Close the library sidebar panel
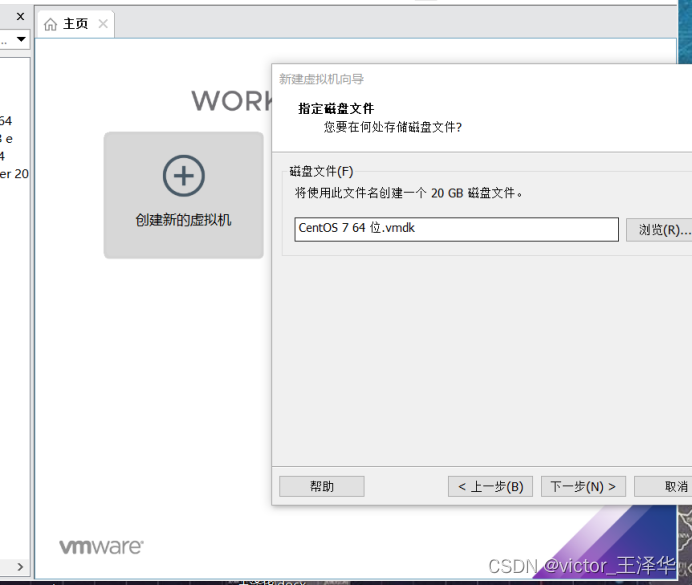This screenshot has height=585, width=692. (20, 17)
